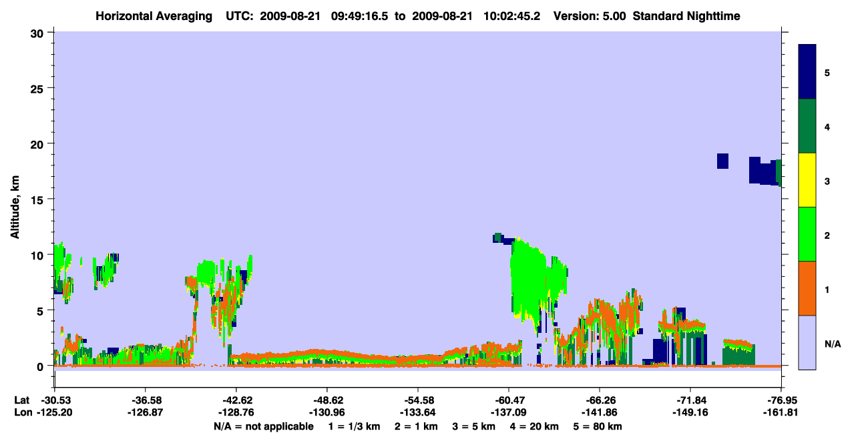Screen dimensions: 868x445
Task: Click the '5 = 80 km' legend entry
Action: pos(598,426)
